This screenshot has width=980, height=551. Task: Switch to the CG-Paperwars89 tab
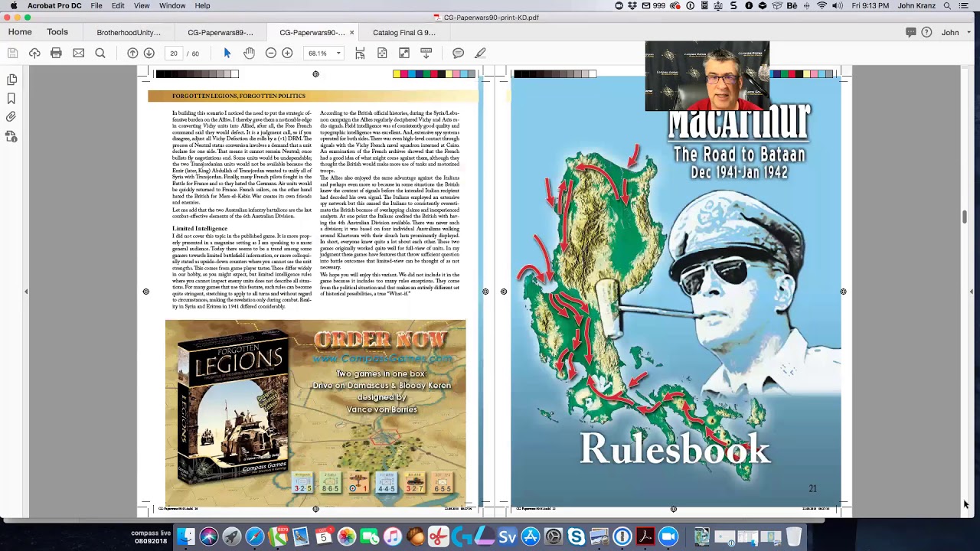point(220,32)
